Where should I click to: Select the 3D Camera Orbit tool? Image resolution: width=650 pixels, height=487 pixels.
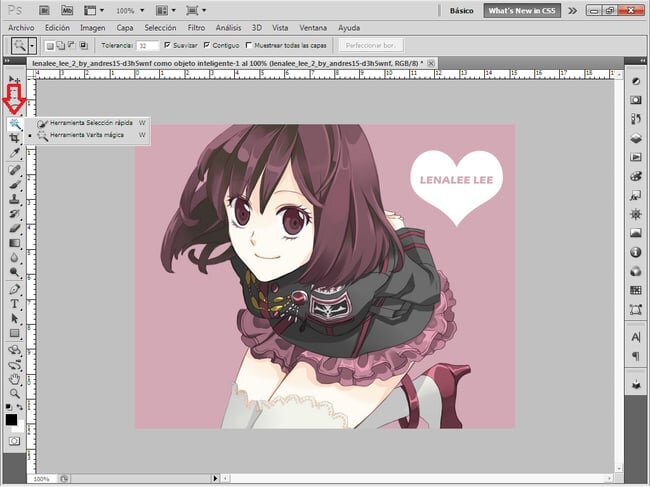[15, 365]
